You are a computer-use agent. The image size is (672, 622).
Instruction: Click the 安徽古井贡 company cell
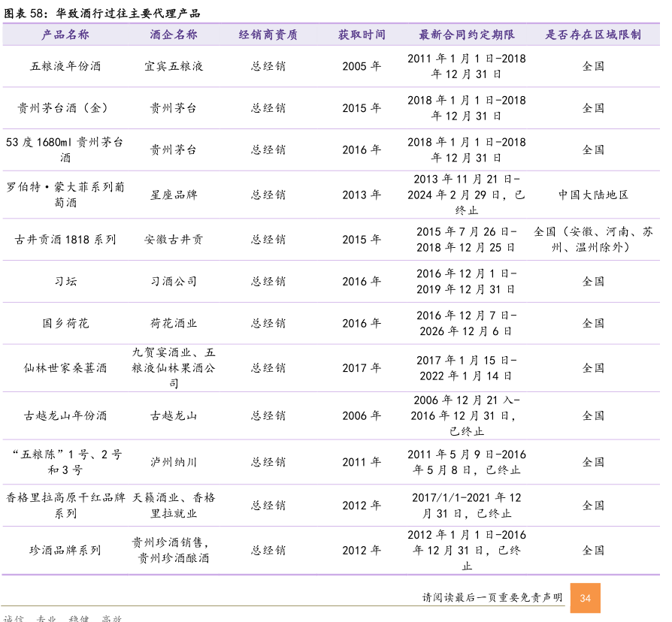pyautogui.click(x=174, y=240)
